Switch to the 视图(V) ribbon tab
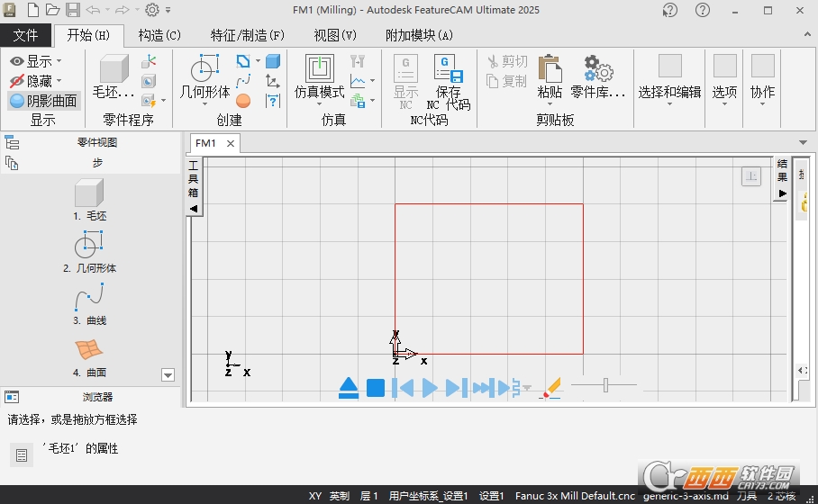The image size is (818, 504). 335,35
